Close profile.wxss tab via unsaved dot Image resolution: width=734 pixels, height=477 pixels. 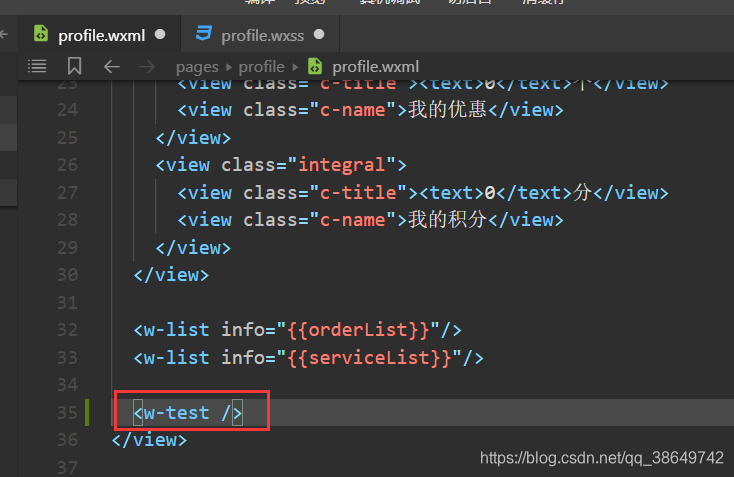(319, 35)
